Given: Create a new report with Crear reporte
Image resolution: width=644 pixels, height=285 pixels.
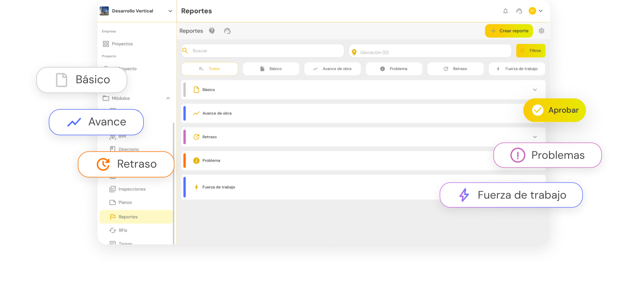Looking at the screenshot, I should (x=509, y=31).
